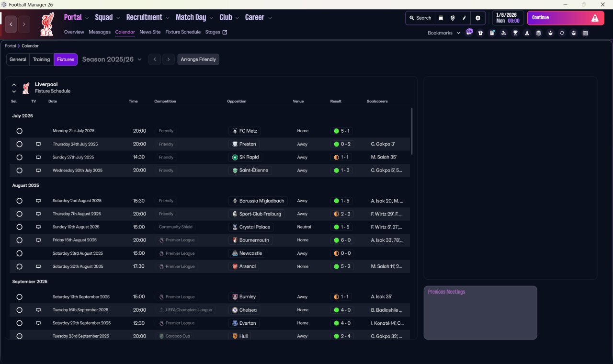Expand the Club menu dropdown arrow
Image resolution: width=613 pixels, height=364 pixels.
[x=237, y=18]
